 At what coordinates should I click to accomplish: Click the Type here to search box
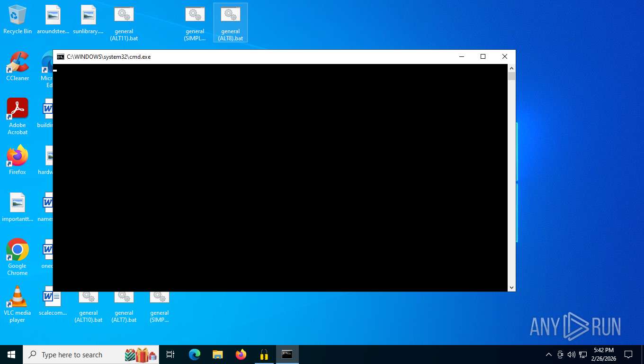click(91, 355)
